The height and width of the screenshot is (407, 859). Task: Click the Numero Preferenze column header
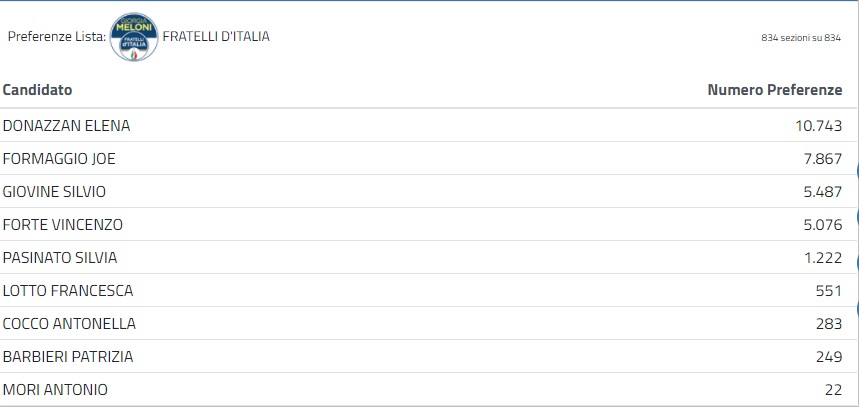775,90
